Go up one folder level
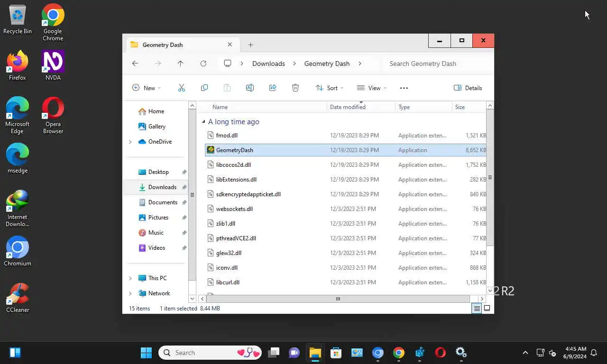The width and height of the screenshot is (607, 364). pyautogui.click(x=180, y=64)
